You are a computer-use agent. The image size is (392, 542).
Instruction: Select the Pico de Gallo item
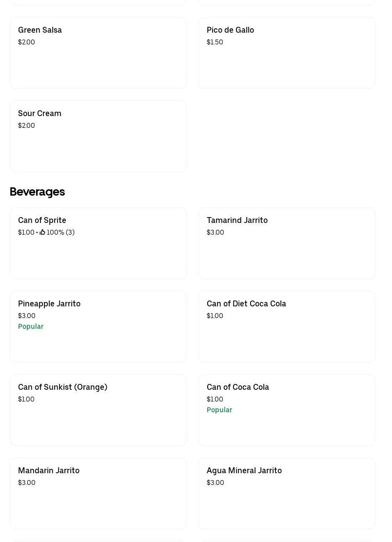(x=230, y=30)
